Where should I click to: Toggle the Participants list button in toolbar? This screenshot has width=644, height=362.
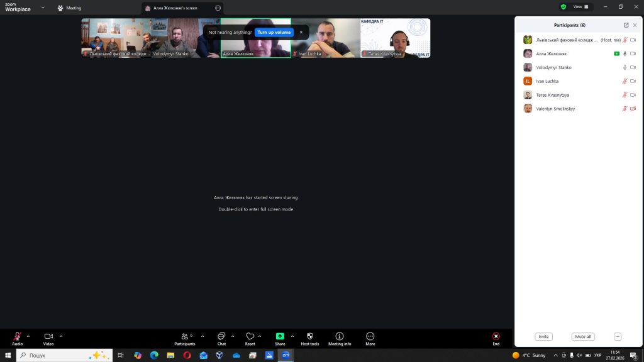pos(184,336)
